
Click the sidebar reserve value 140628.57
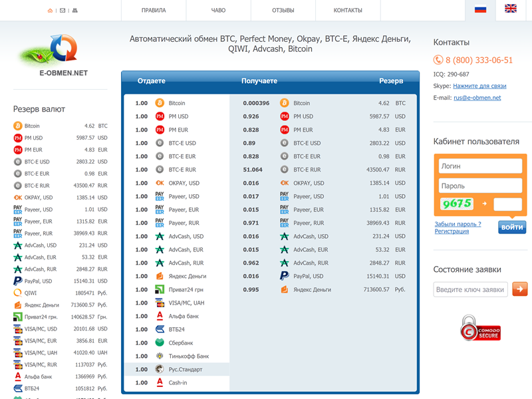tap(82, 317)
